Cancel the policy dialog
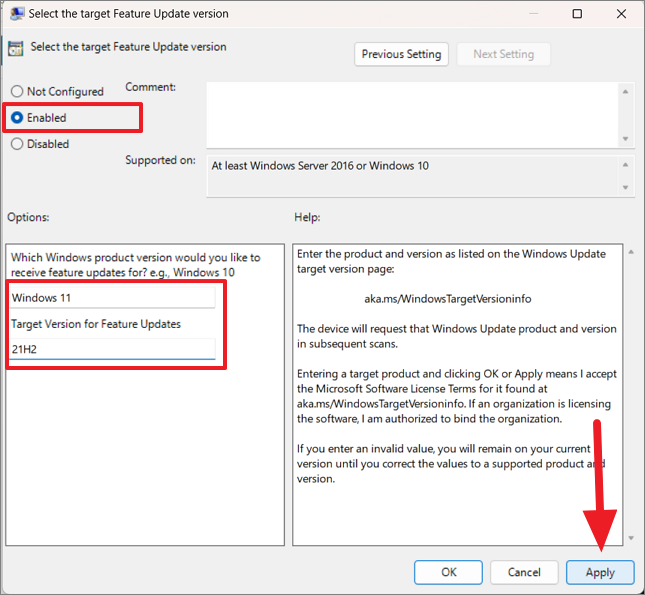The image size is (645, 595). pyautogui.click(x=524, y=572)
